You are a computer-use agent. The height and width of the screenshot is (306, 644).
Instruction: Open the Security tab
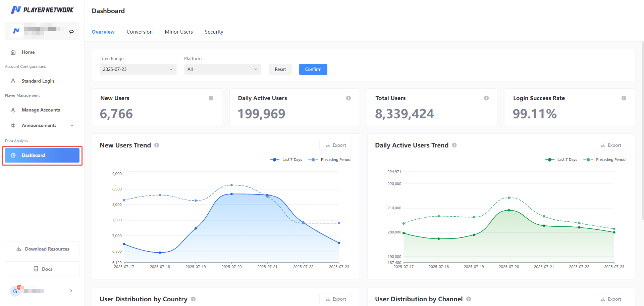[214, 32]
